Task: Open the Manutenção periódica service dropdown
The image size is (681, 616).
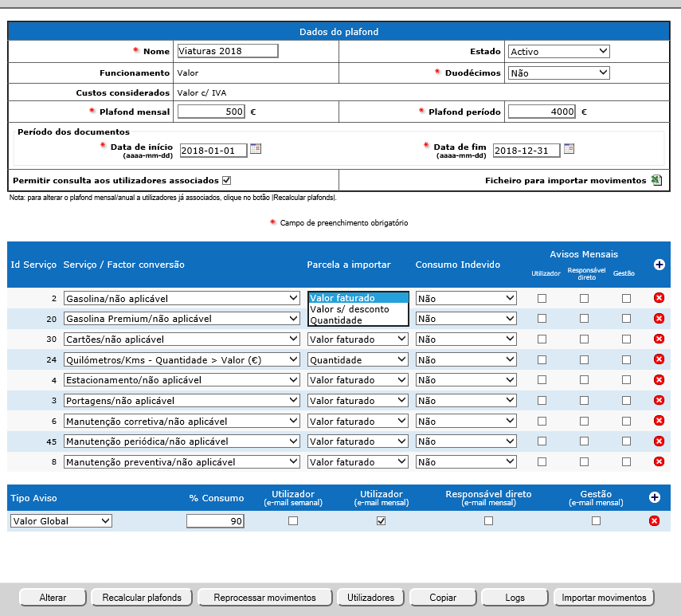Action: click(182, 441)
